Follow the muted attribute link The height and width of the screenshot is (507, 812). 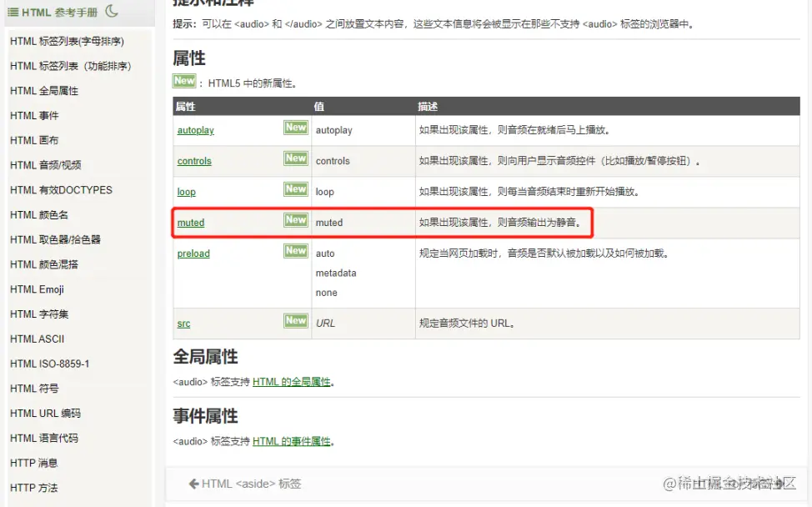click(x=191, y=223)
